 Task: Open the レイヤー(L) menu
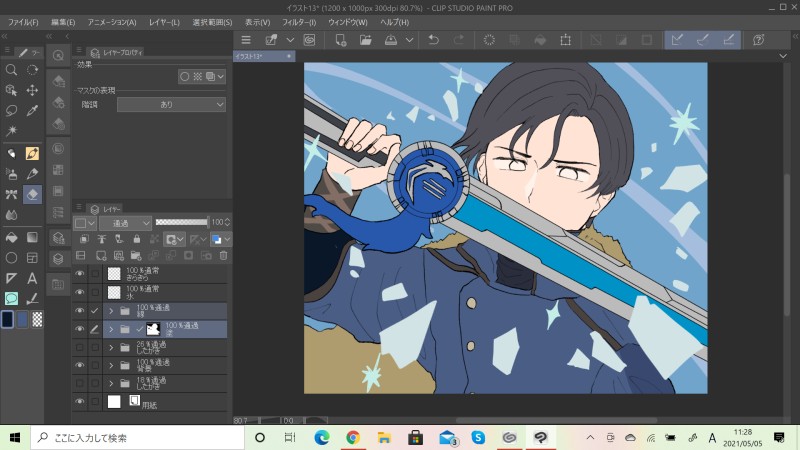click(x=164, y=22)
